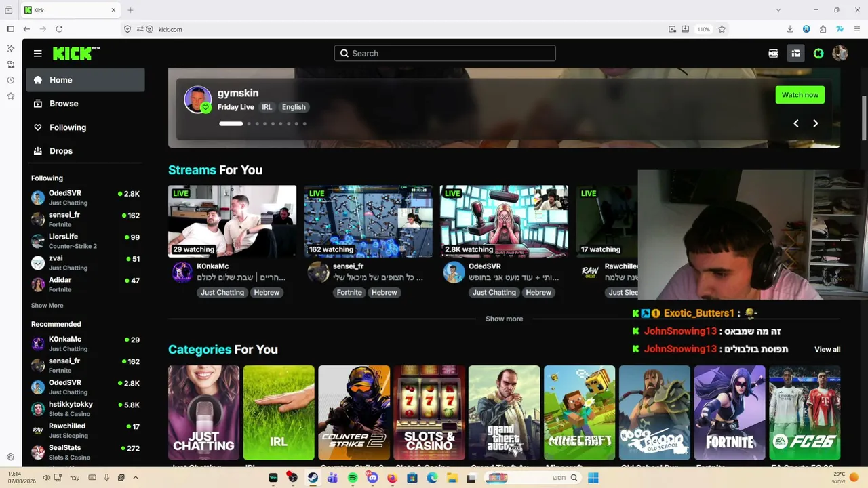Open the Windows Start menu

click(x=593, y=478)
